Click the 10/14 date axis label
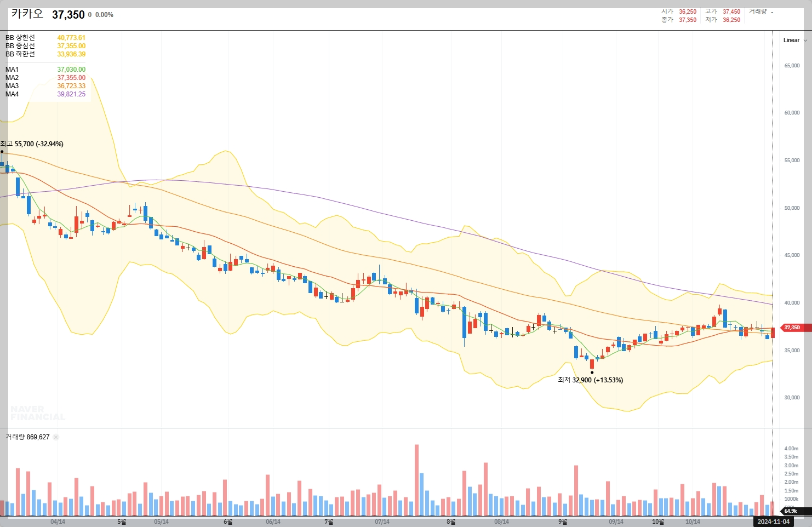This screenshot has width=812, height=527. click(x=693, y=522)
